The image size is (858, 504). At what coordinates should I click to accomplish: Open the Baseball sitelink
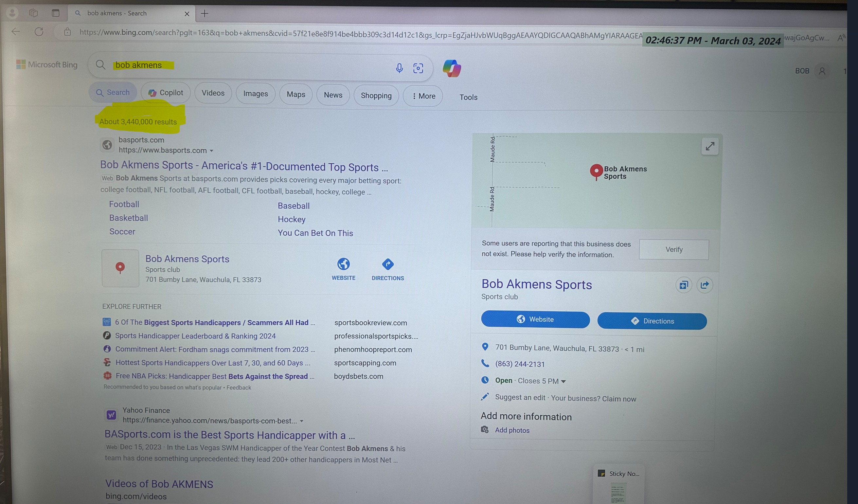294,206
